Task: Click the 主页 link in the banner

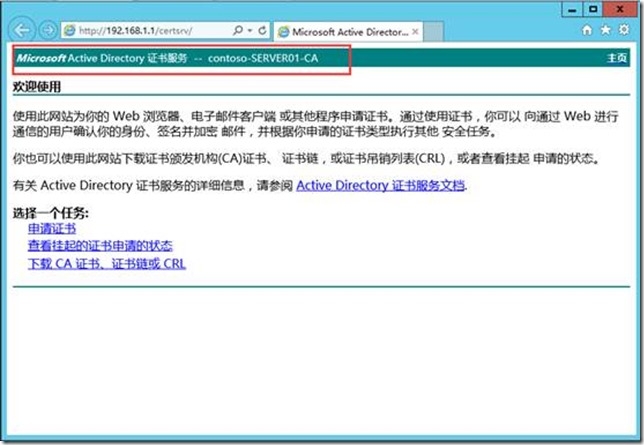Action: [x=617, y=58]
